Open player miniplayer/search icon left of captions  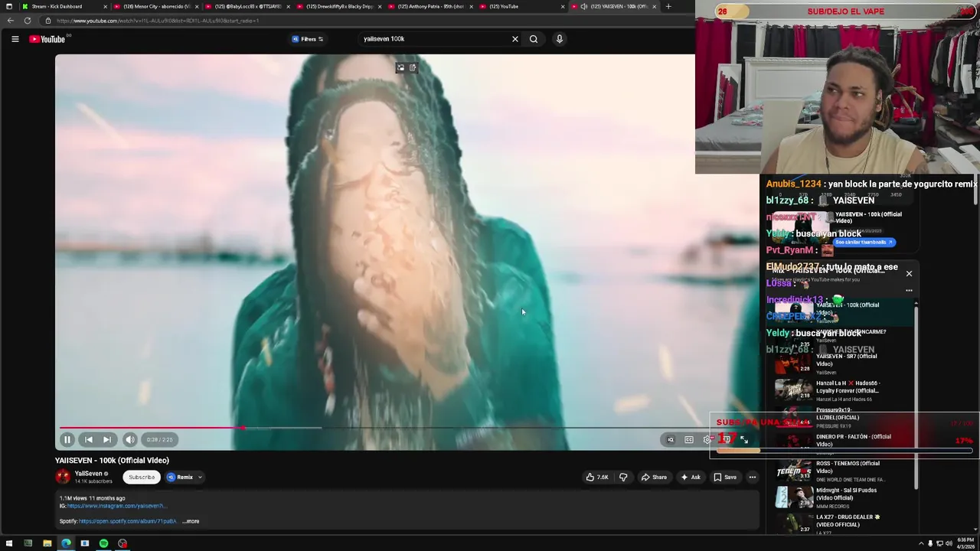pyautogui.click(x=671, y=439)
